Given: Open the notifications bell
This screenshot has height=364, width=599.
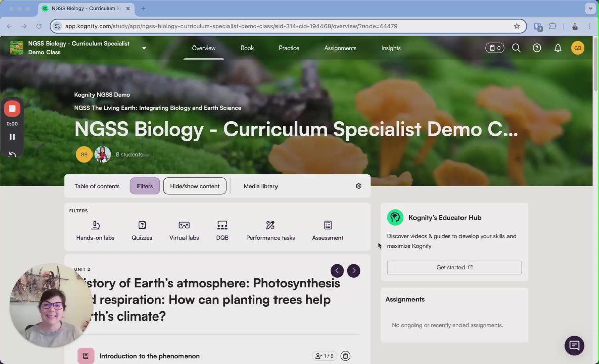Looking at the screenshot, I should (x=558, y=48).
